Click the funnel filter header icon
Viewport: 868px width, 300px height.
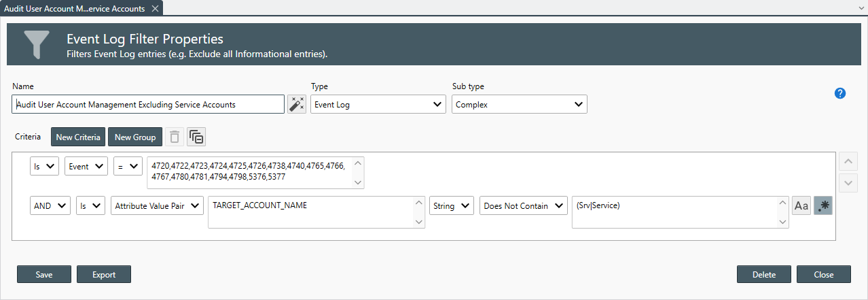(x=37, y=44)
